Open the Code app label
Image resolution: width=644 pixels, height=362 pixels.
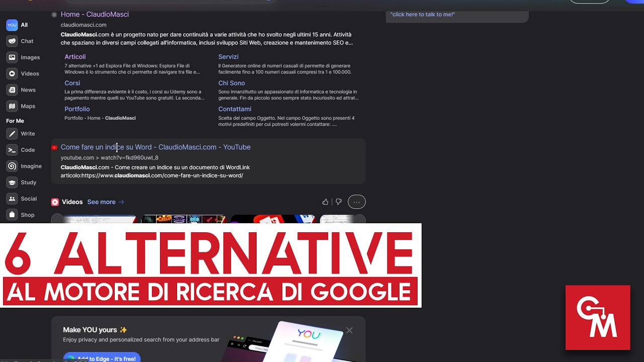(x=28, y=150)
